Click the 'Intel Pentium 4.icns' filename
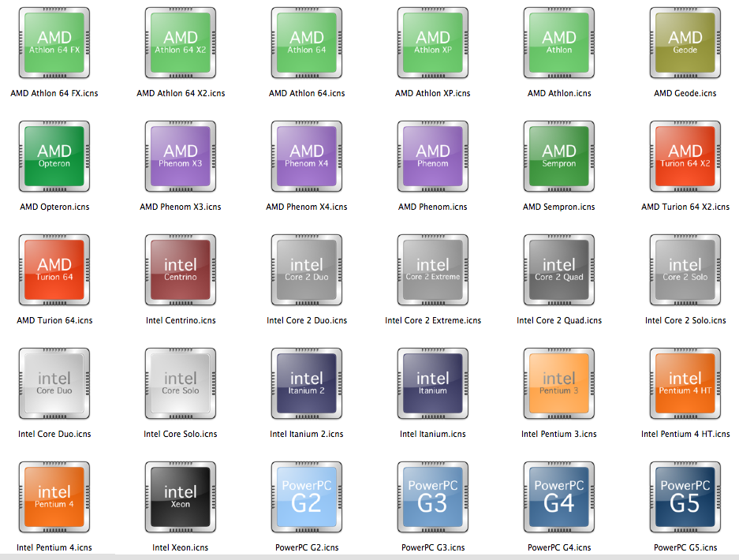 coord(54,547)
